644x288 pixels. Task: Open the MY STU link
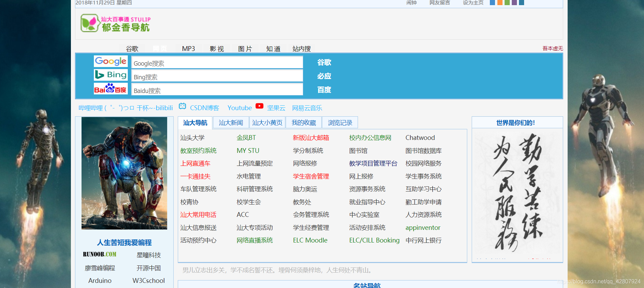pos(248,151)
